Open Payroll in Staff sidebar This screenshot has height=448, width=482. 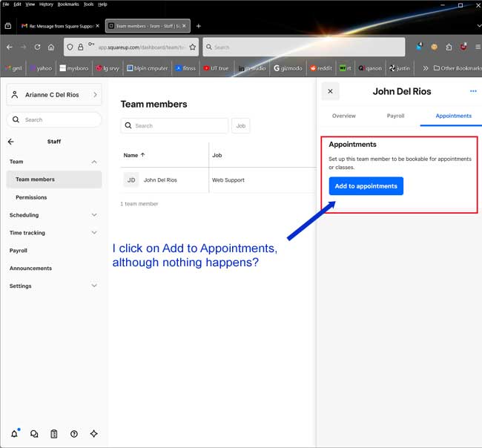[x=19, y=251]
